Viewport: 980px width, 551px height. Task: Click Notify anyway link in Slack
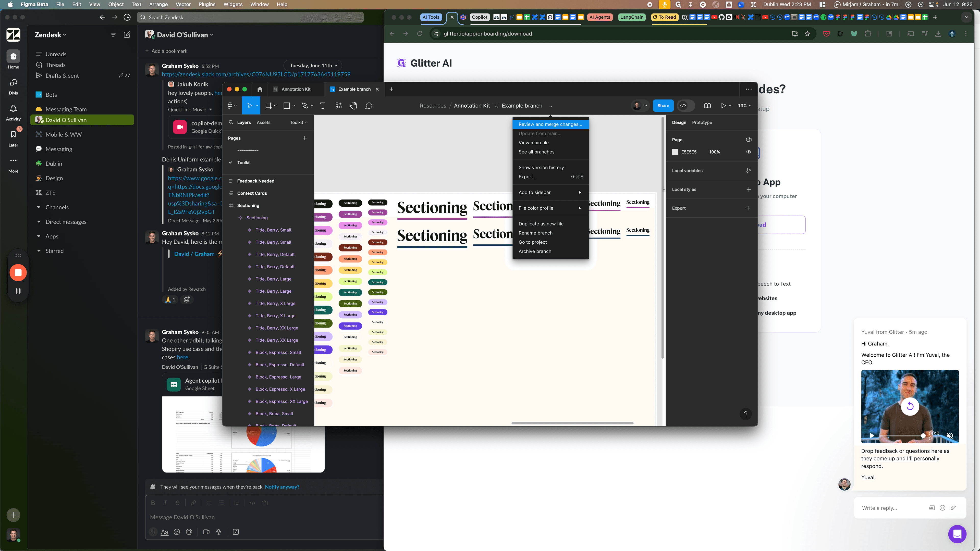click(282, 487)
